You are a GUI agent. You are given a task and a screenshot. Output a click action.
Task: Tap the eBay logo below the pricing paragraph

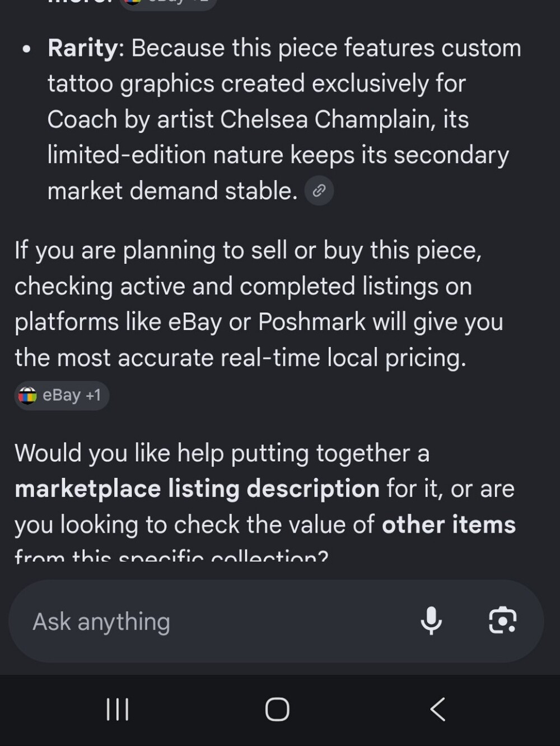tap(27, 396)
